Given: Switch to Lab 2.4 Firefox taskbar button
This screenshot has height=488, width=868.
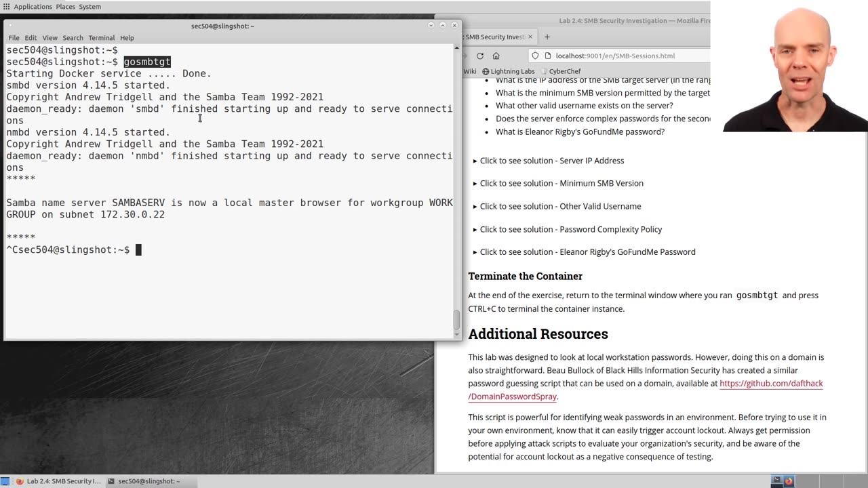Looking at the screenshot, I should pyautogui.click(x=58, y=481).
